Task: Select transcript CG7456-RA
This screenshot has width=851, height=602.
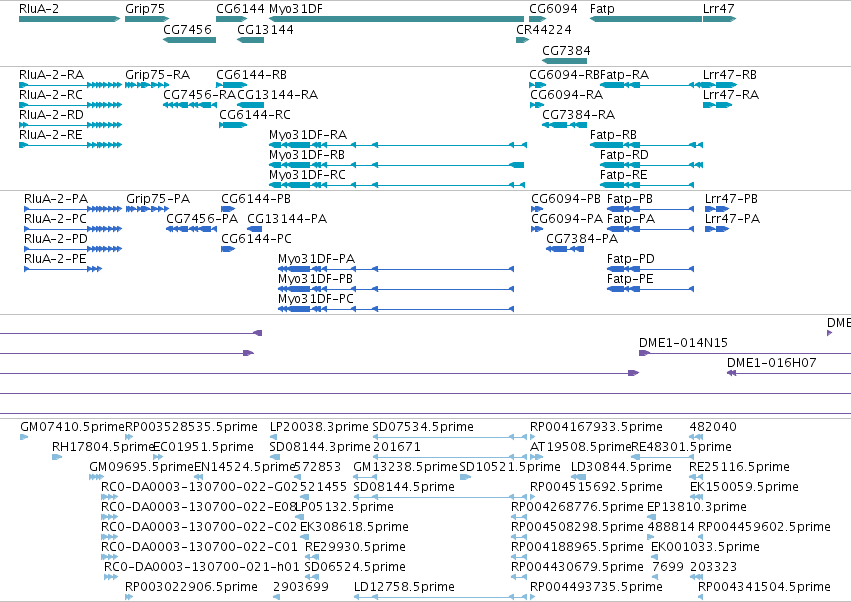Action: pos(190,105)
